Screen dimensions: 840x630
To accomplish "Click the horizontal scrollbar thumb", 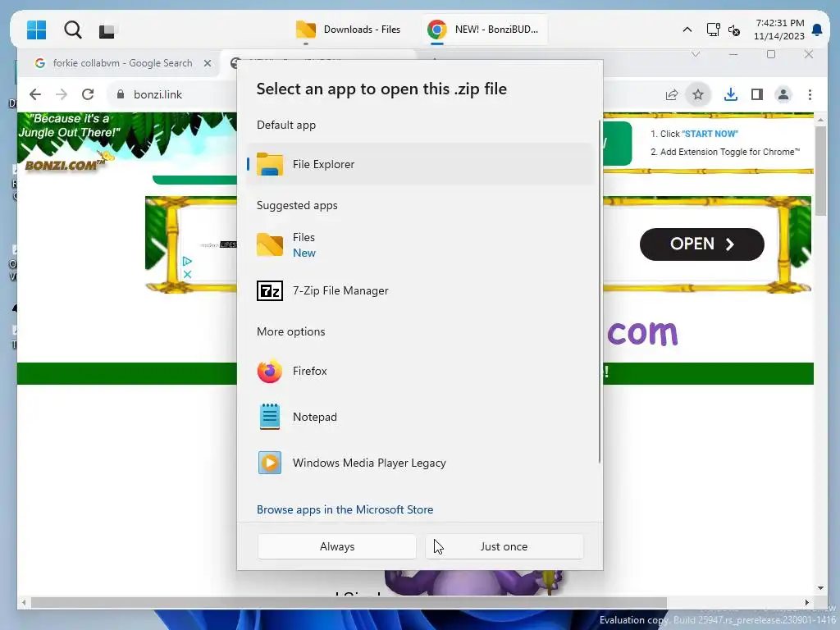I will [348, 603].
